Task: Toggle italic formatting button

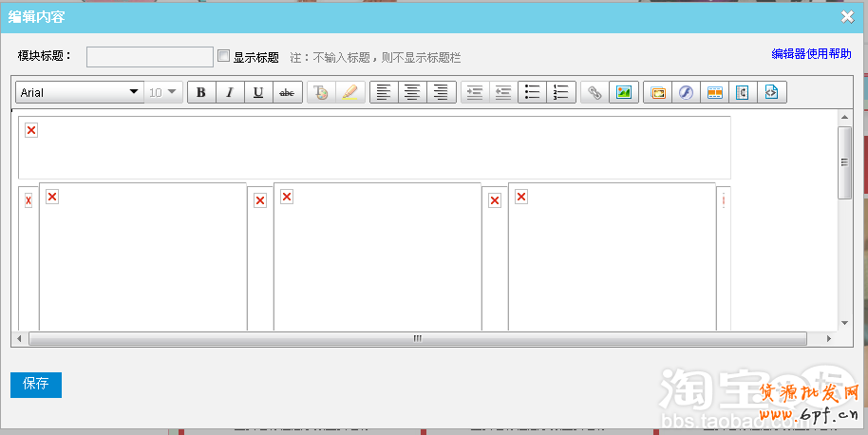Action: click(230, 92)
